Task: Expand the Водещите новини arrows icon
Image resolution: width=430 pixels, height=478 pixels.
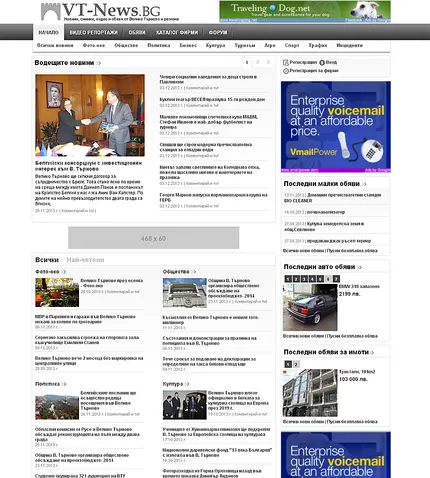Action: (98, 63)
